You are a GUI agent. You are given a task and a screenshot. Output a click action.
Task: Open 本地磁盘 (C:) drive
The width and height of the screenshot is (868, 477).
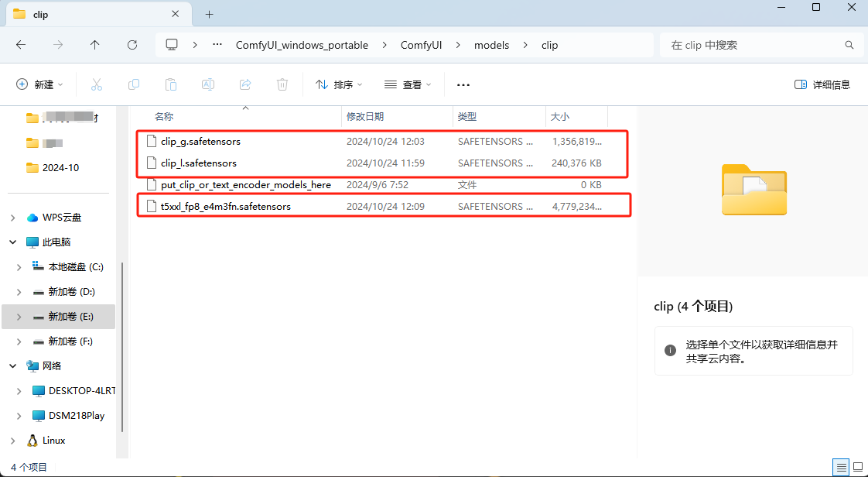click(76, 267)
